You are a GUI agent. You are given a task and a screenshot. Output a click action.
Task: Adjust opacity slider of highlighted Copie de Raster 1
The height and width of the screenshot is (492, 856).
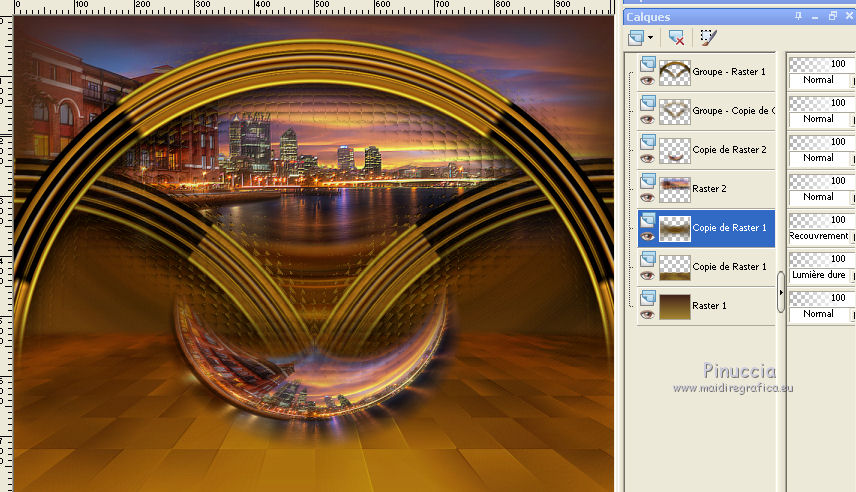(821, 220)
